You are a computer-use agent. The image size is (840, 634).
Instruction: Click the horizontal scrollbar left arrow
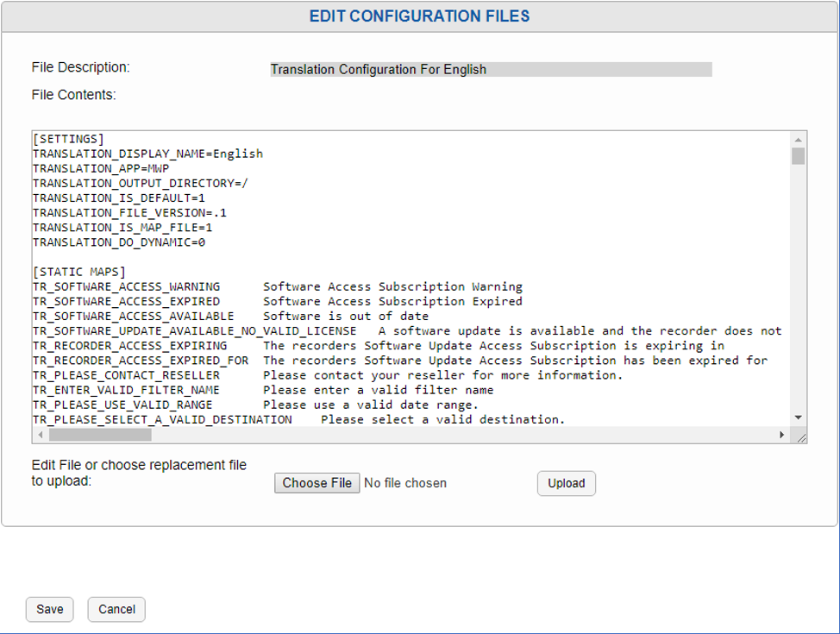40,436
